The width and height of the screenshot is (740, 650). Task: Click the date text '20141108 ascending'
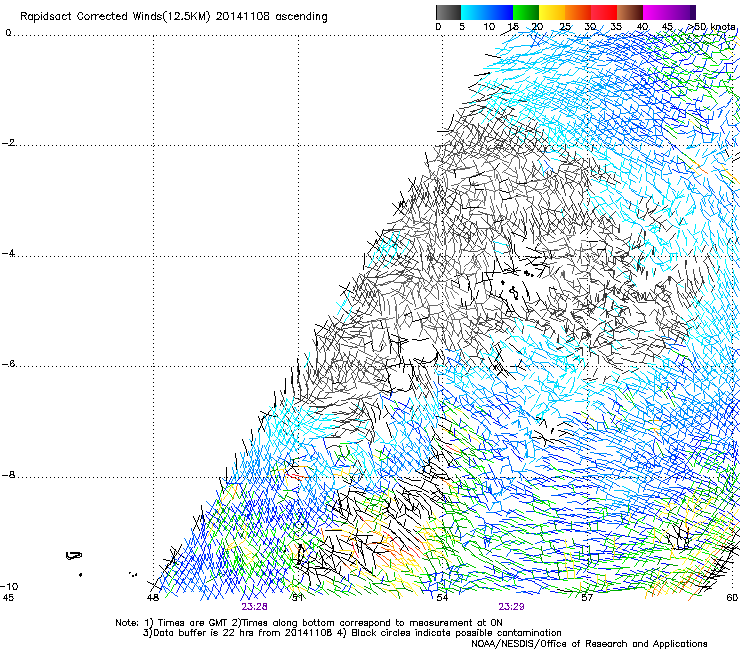[x=271, y=17]
